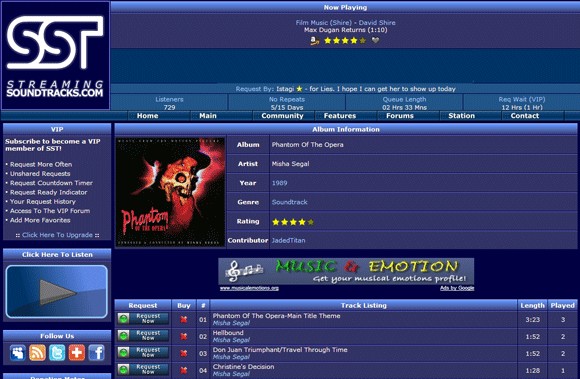Click the Your Request History text
The height and width of the screenshot is (379, 580).
tap(43, 202)
